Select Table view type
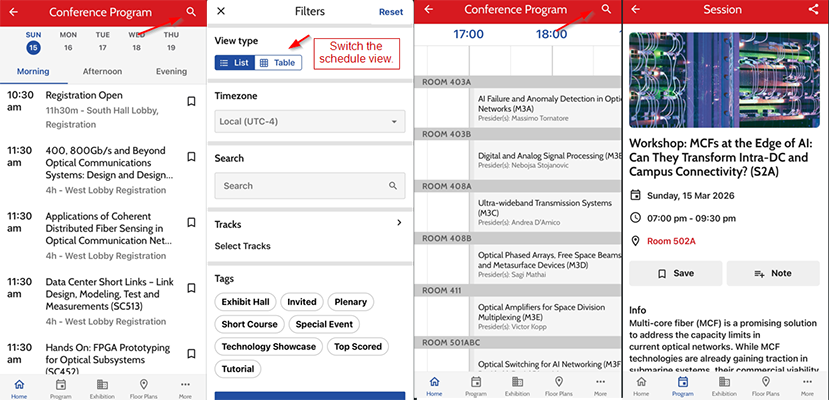The height and width of the screenshot is (400, 829). [x=278, y=62]
